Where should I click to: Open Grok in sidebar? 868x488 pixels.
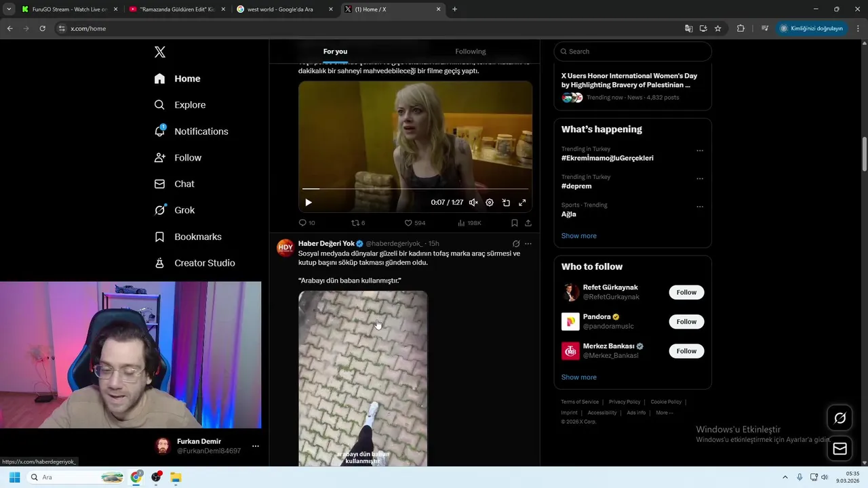click(175, 210)
